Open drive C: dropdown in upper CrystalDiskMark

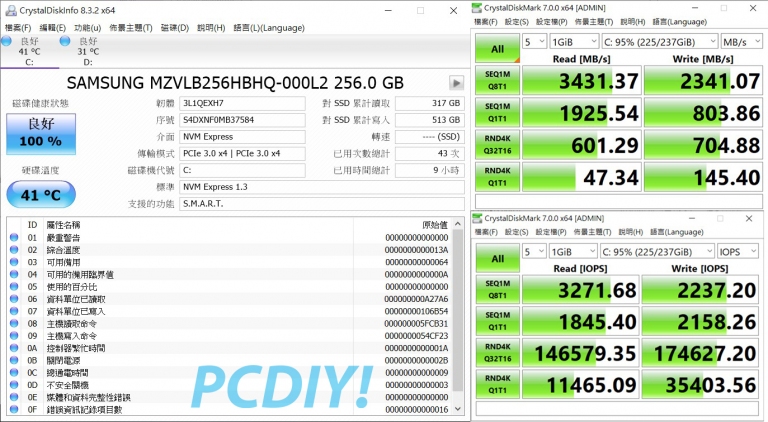click(659, 42)
